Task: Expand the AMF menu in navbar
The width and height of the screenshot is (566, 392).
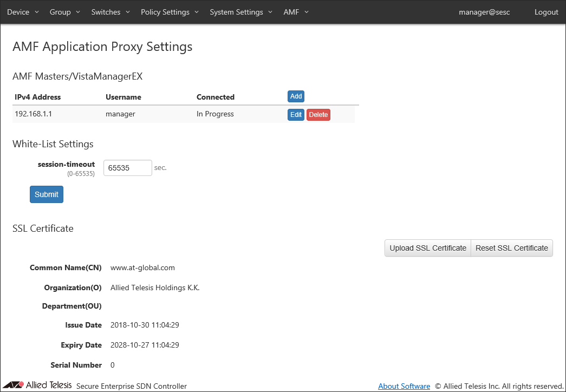Action: [x=296, y=12]
